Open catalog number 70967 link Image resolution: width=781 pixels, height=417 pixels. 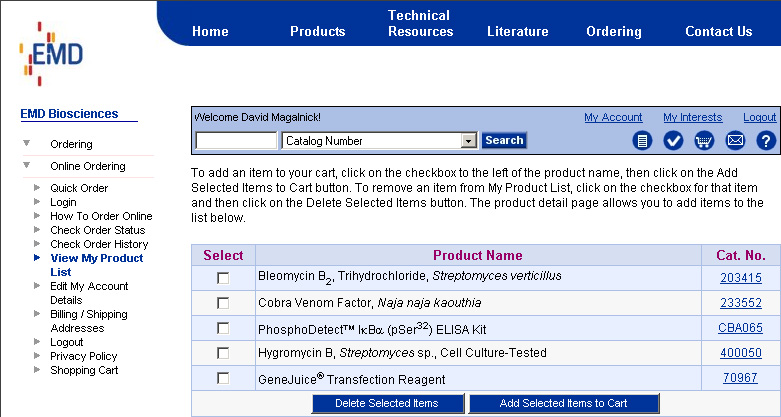tap(740, 378)
